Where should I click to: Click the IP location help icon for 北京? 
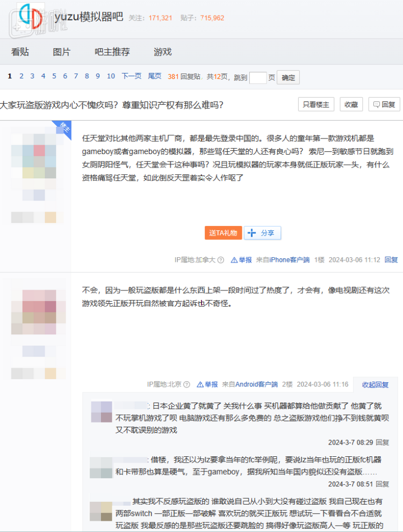click(186, 385)
